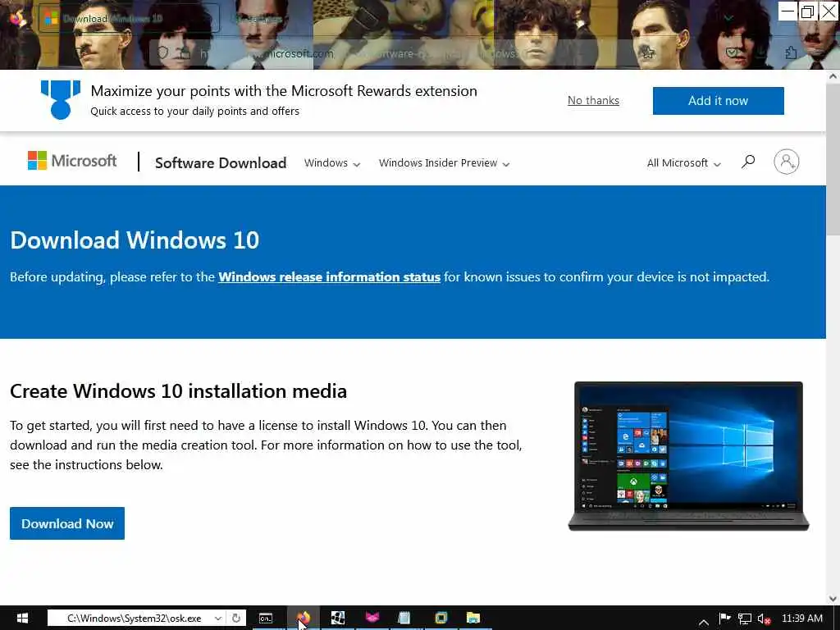Click the scrollbar down arrow
Screen dimensions: 840x630
833,598
